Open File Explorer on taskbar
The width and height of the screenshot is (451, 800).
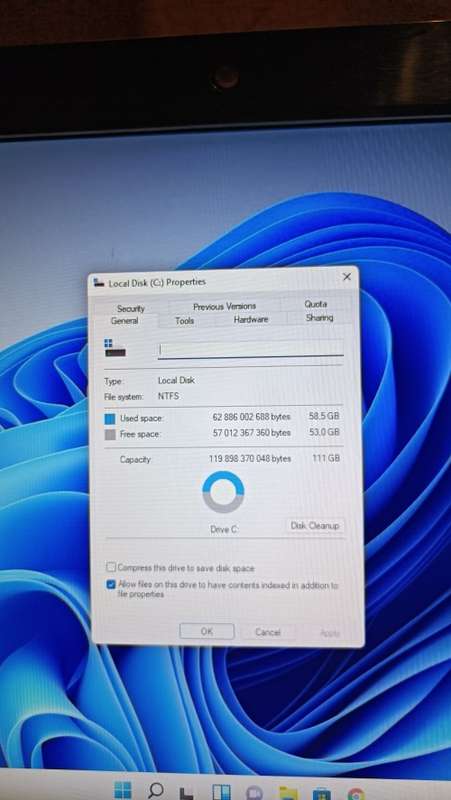click(288, 793)
